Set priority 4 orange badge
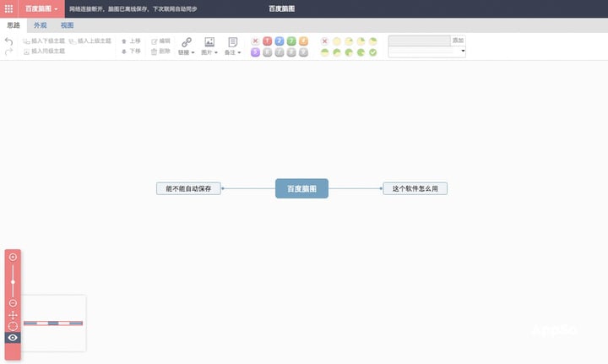The height and width of the screenshot is (364, 608). [303, 41]
